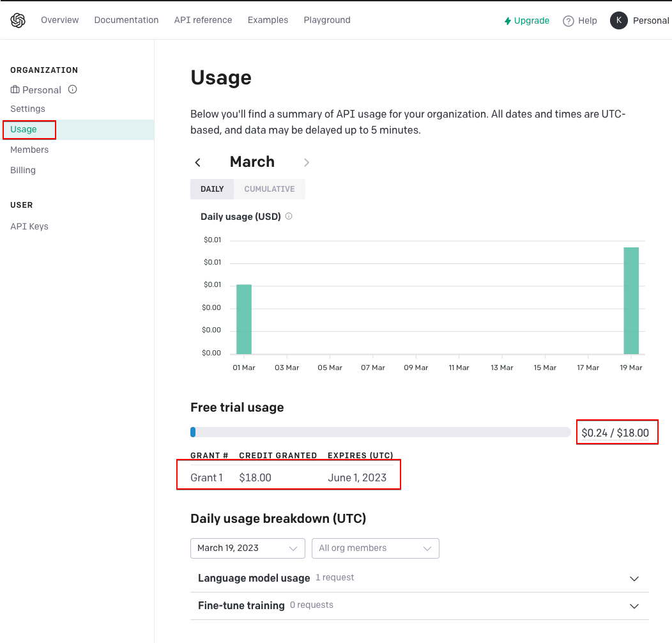The width and height of the screenshot is (672, 643).
Task: Open the API reference page
Action: click(x=203, y=20)
